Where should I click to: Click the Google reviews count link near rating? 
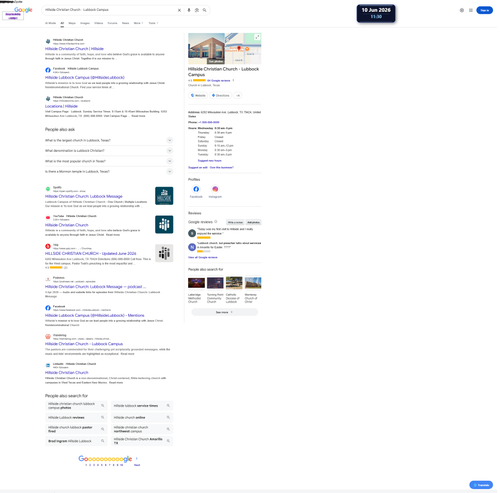(219, 80)
